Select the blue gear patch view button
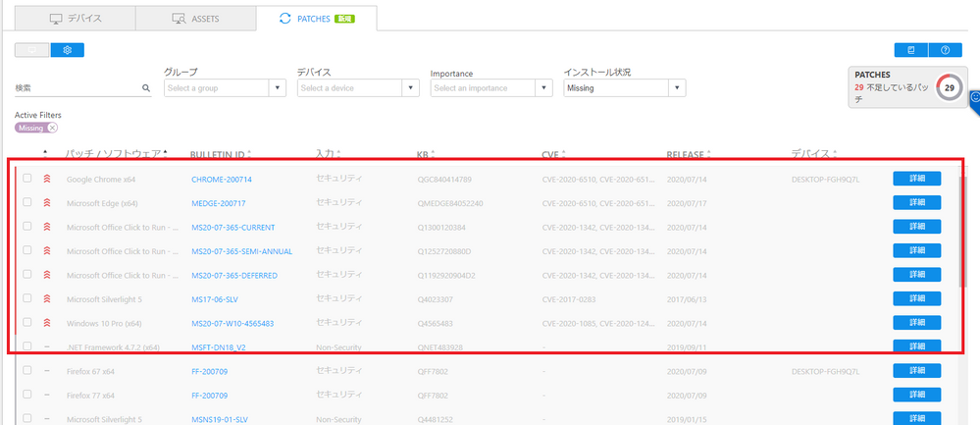The width and height of the screenshot is (980, 425). (x=68, y=50)
